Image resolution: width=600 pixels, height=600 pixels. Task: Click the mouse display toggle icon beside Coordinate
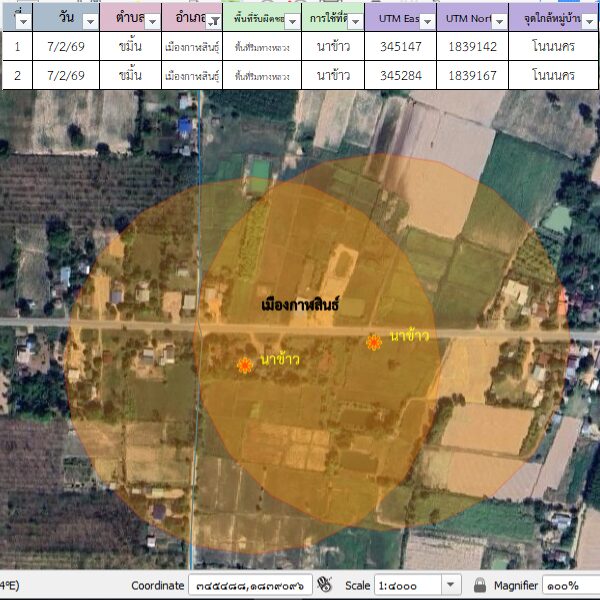click(324, 585)
